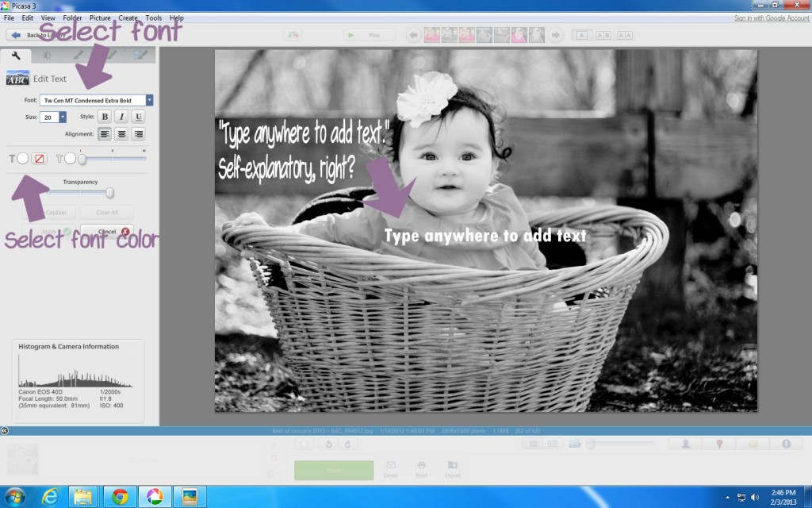Toggle bold text style

(x=104, y=117)
